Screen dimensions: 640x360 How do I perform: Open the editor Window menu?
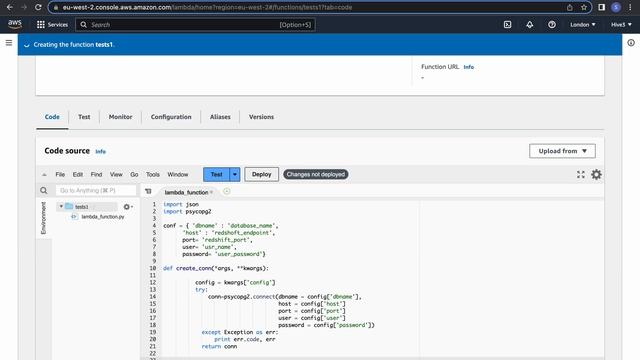pos(178,174)
